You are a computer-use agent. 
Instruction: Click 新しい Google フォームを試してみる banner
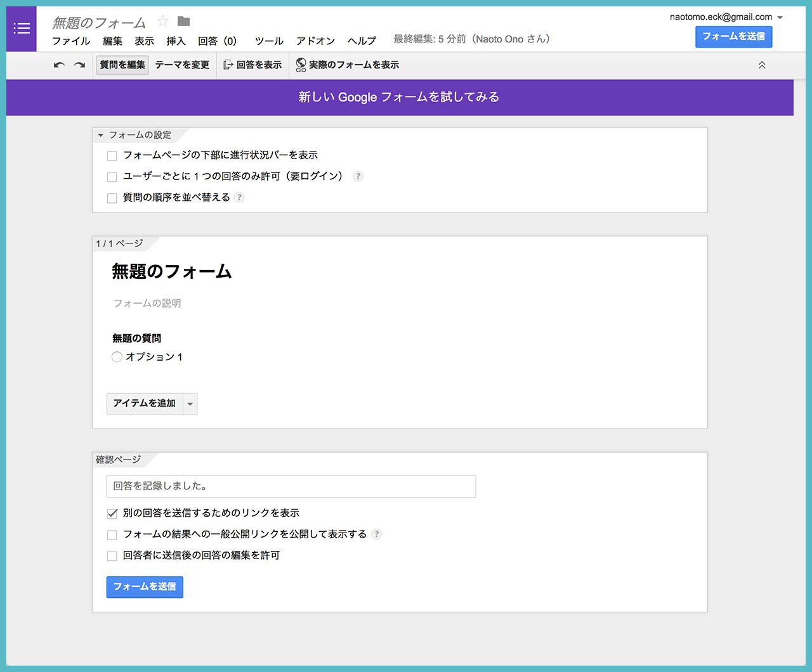pos(399,97)
